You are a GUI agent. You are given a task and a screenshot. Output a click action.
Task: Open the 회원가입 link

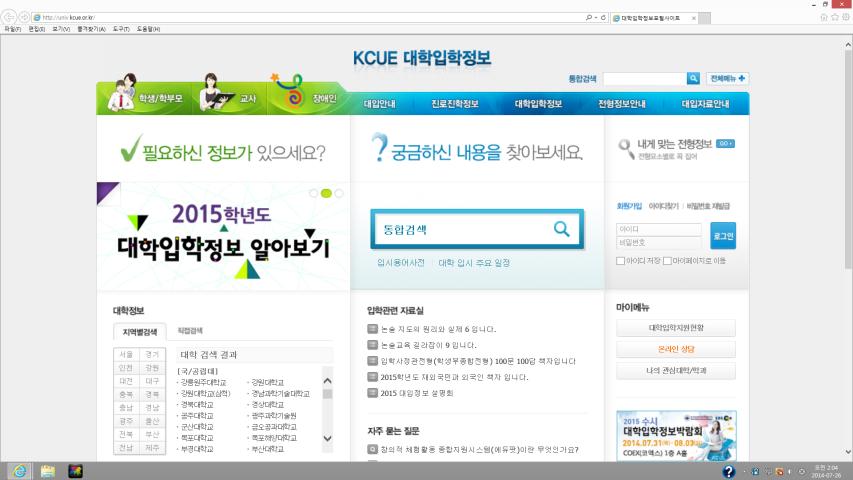629,206
